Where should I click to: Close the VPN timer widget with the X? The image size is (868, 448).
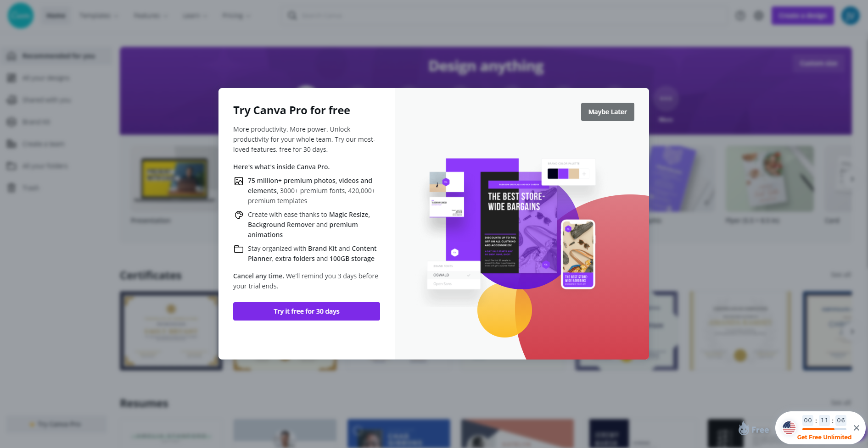pyautogui.click(x=857, y=428)
